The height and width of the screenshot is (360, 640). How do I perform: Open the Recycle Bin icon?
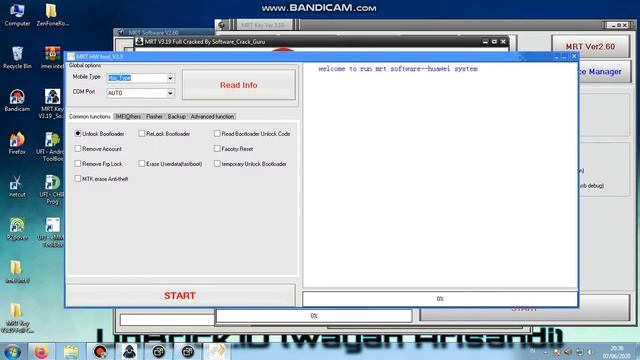(x=17, y=58)
